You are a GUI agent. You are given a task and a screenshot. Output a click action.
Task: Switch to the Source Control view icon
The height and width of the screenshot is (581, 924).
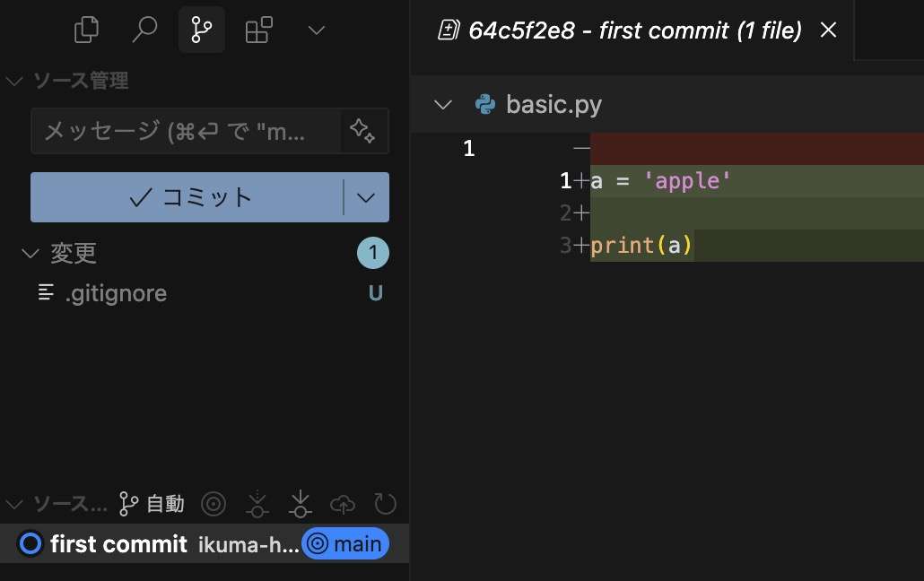[x=201, y=30]
